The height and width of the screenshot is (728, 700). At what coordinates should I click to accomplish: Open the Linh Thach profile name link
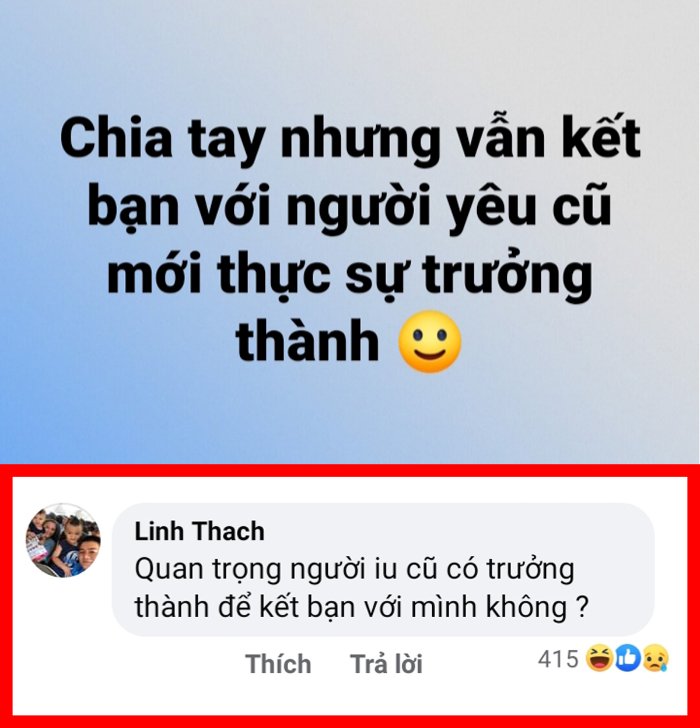pyautogui.click(x=199, y=531)
